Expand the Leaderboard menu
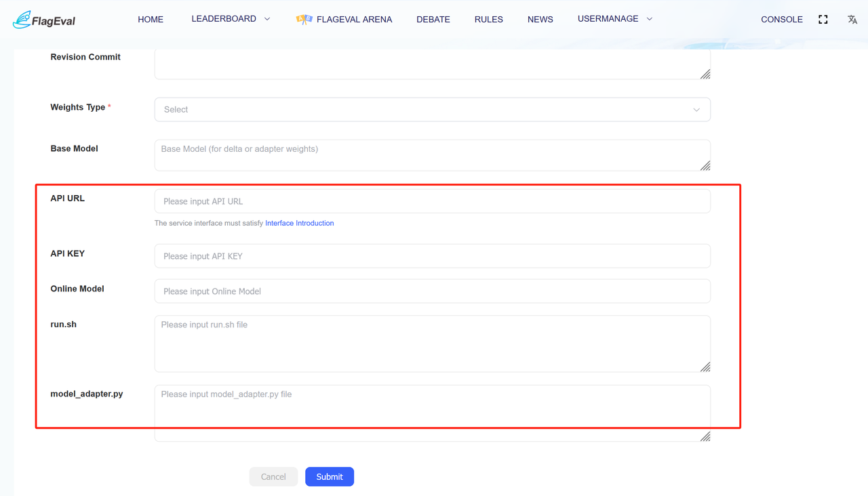868x496 pixels. (231, 19)
